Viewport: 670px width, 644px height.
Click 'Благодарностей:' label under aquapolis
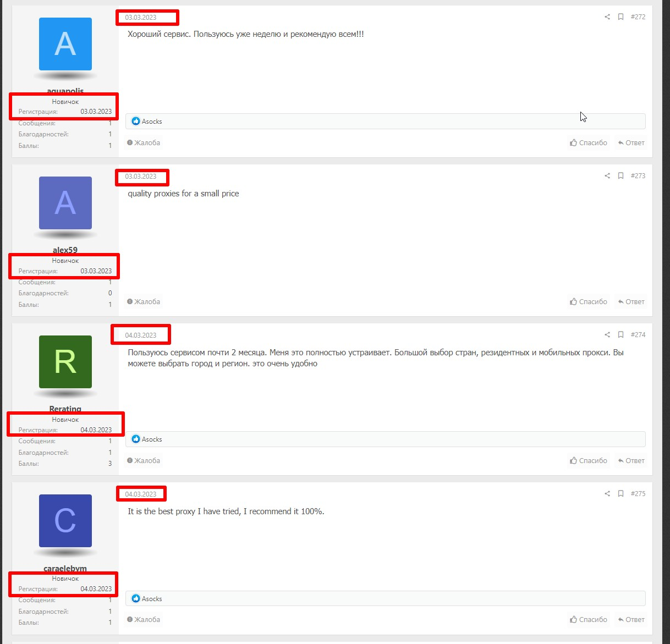(x=43, y=134)
